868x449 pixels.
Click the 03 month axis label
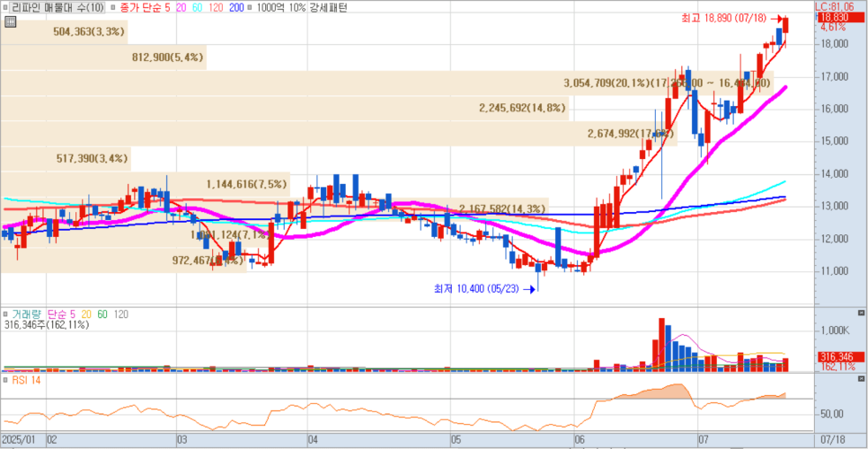point(183,440)
